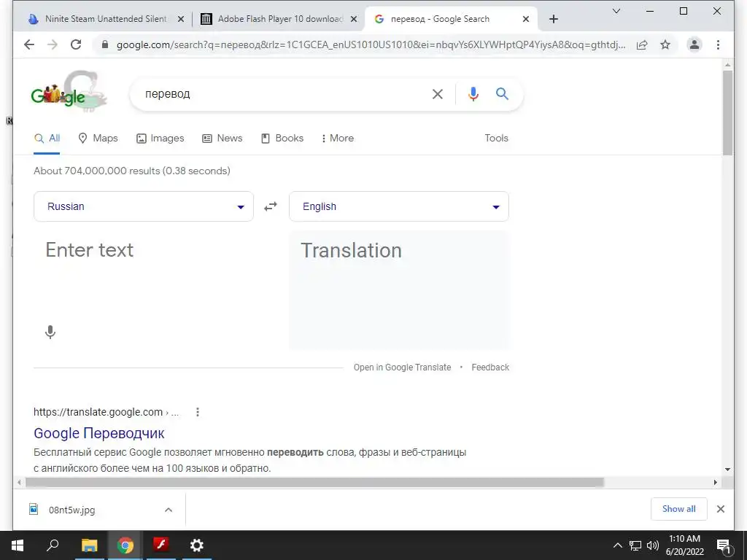Click the translate.google.com result URL
This screenshot has height=560, width=747.
tap(106, 412)
